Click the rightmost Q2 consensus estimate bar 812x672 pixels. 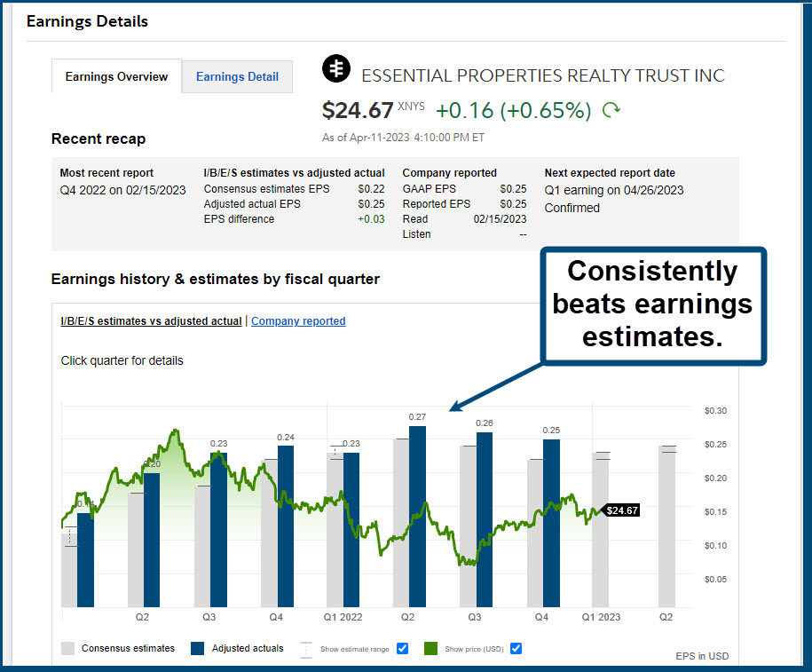tap(667, 526)
